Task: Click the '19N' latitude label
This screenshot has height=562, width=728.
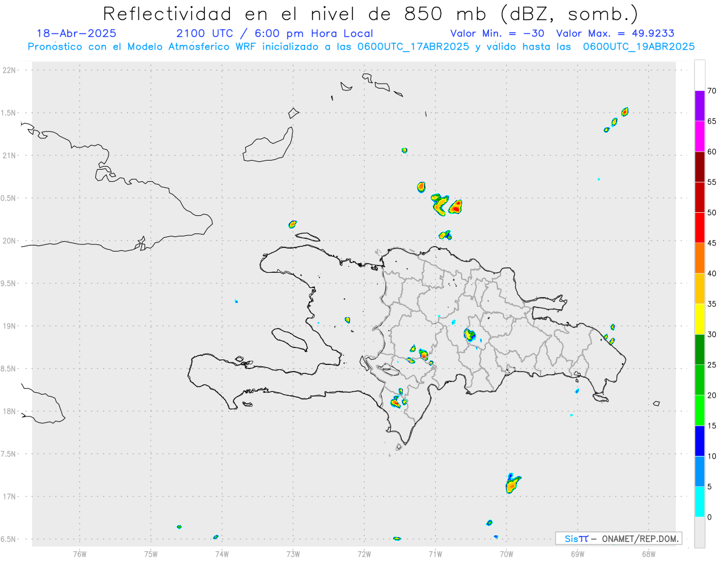Action: tap(9, 326)
